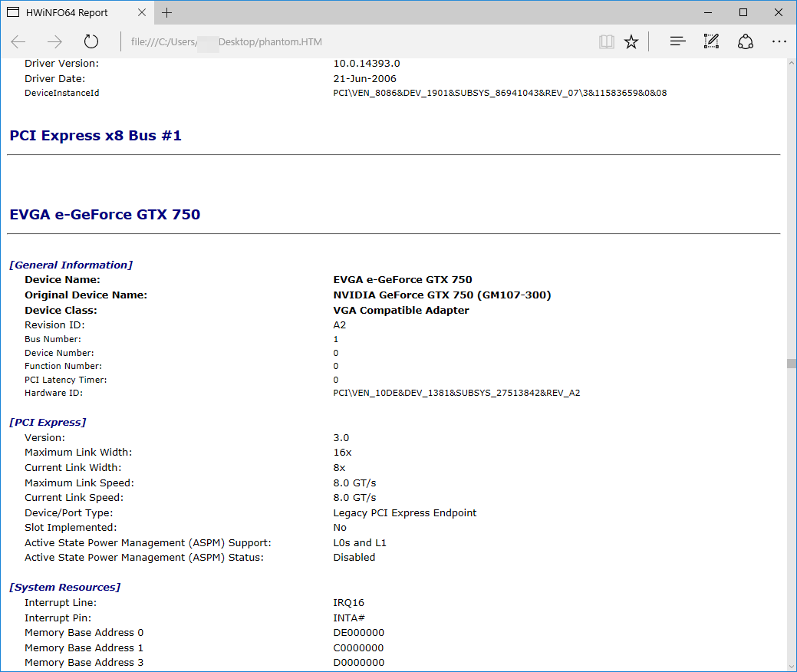Click the Function Number label
Screen dimensions: 797x672
point(63,366)
